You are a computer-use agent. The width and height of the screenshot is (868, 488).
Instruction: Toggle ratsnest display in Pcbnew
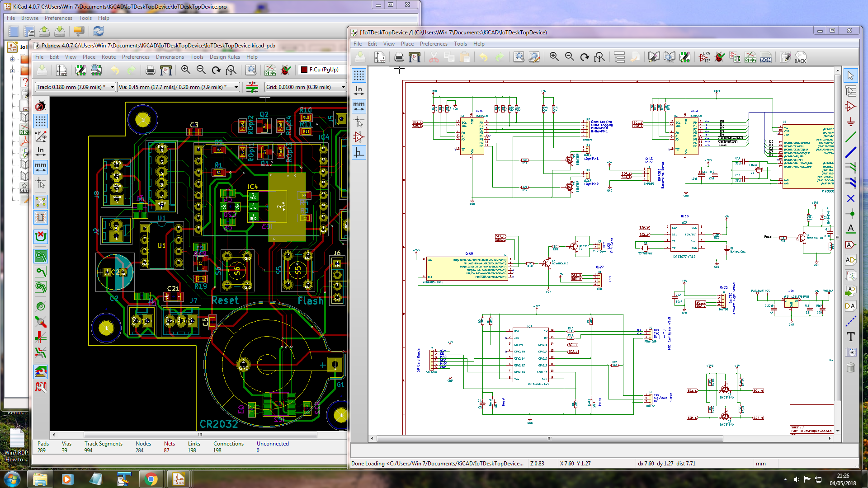[x=41, y=202]
